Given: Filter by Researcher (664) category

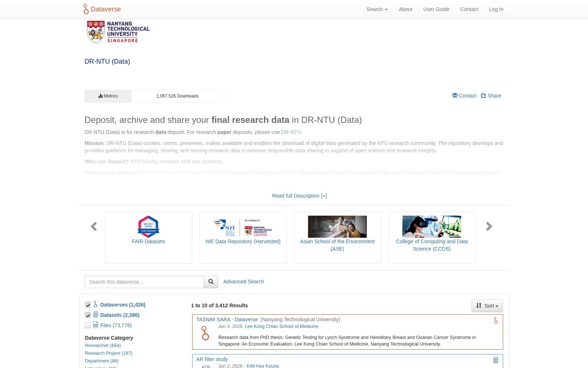Looking at the screenshot, I should [x=103, y=346].
